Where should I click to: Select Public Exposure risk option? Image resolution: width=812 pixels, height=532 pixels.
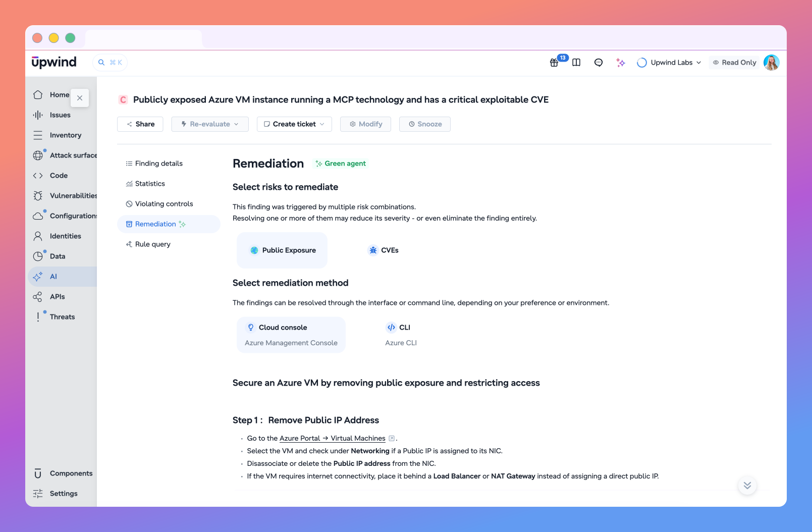(x=282, y=250)
